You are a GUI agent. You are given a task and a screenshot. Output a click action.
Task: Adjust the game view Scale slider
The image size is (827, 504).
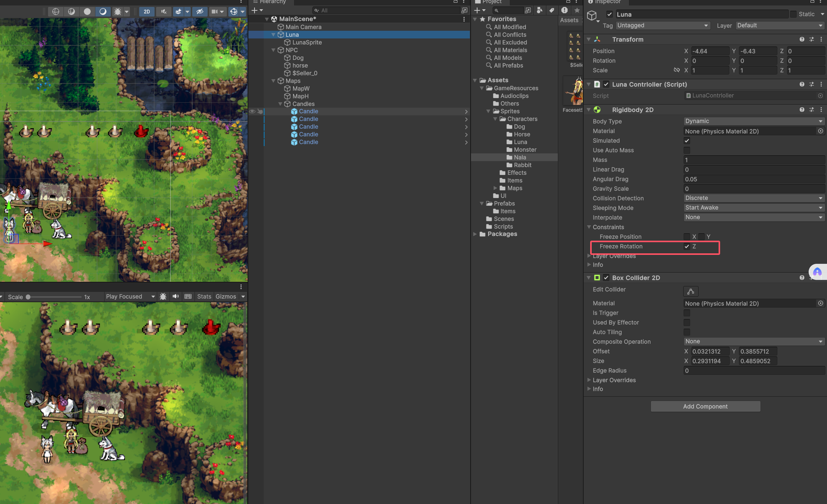tap(28, 297)
